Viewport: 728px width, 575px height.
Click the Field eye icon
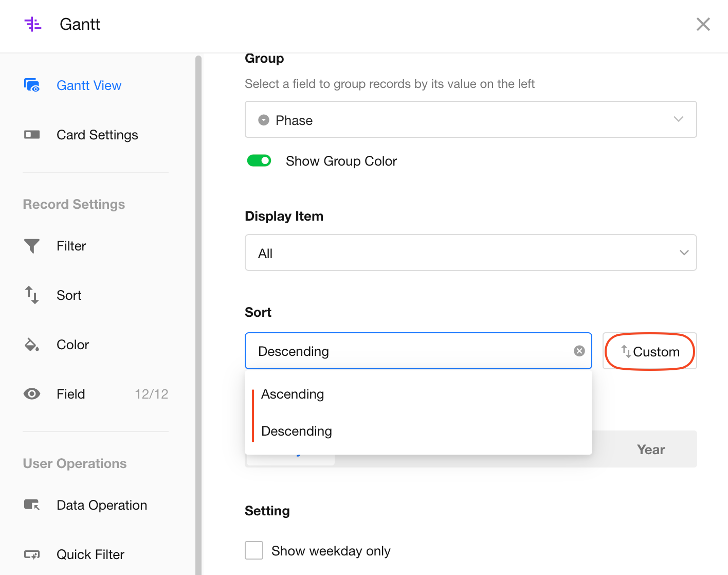tap(32, 394)
